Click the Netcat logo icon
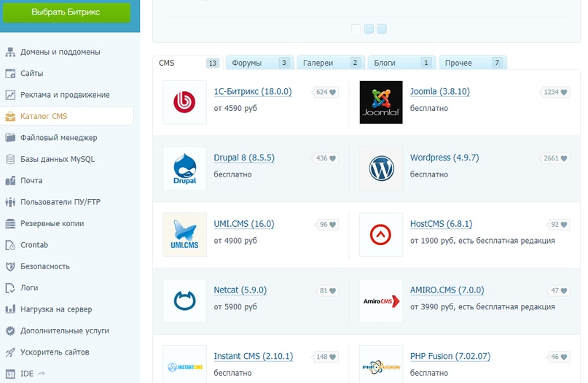Screen dimensions: 588x383 [184, 301]
